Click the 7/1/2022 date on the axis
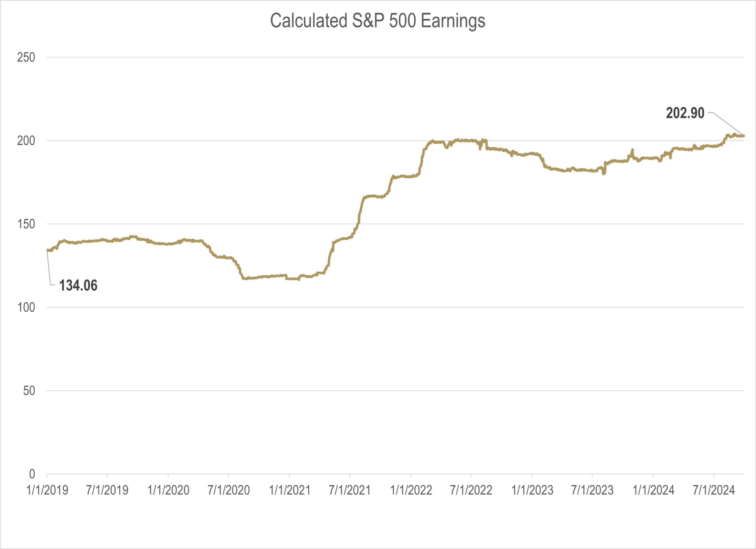The height and width of the screenshot is (549, 756). [471, 490]
